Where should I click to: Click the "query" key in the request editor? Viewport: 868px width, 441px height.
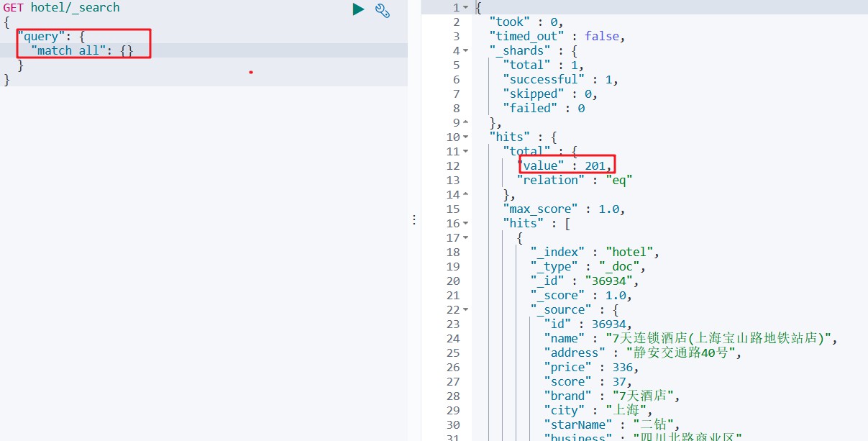point(41,36)
